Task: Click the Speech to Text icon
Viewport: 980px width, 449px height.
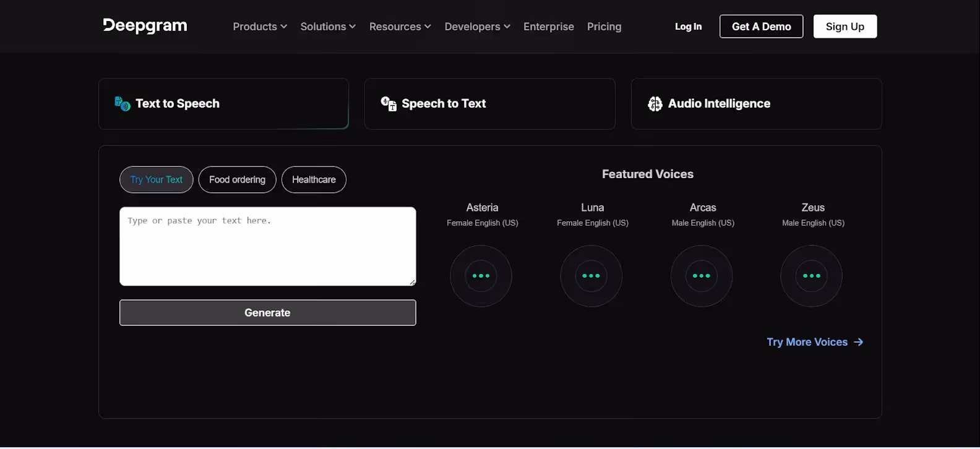Action: point(389,104)
